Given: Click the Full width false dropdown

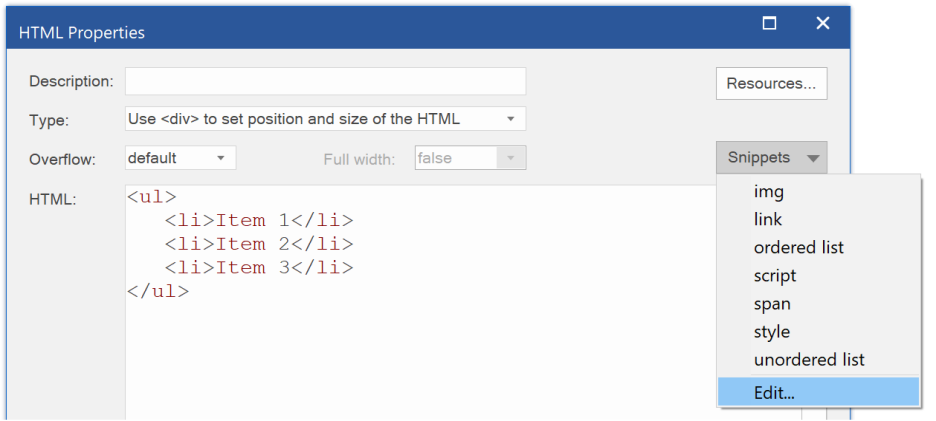Looking at the screenshot, I should [470, 158].
